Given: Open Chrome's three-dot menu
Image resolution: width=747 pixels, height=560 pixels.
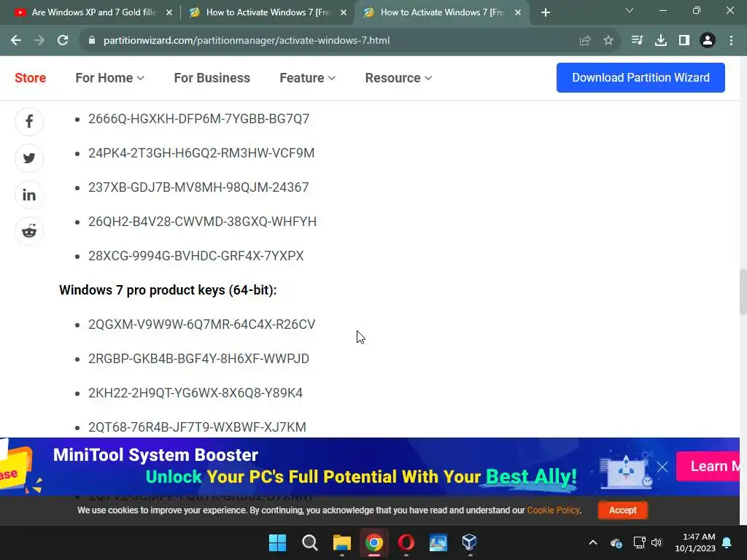Looking at the screenshot, I should (x=731, y=41).
